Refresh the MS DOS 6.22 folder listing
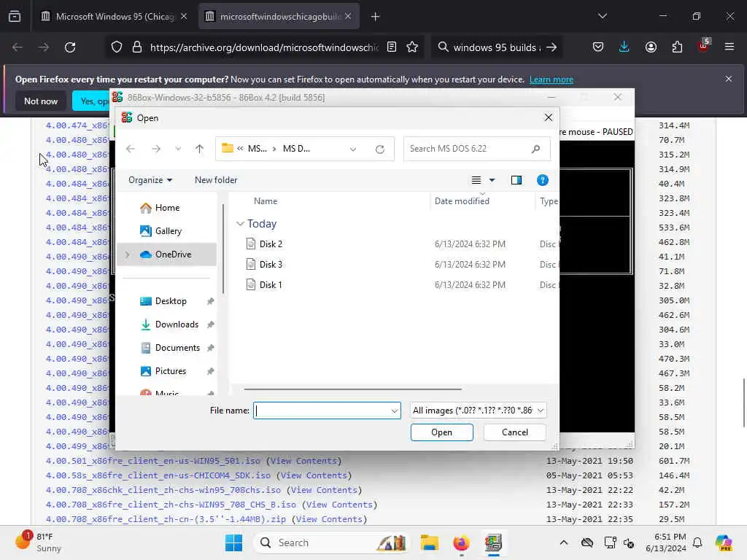Image resolution: width=747 pixels, height=560 pixels. click(379, 149)
